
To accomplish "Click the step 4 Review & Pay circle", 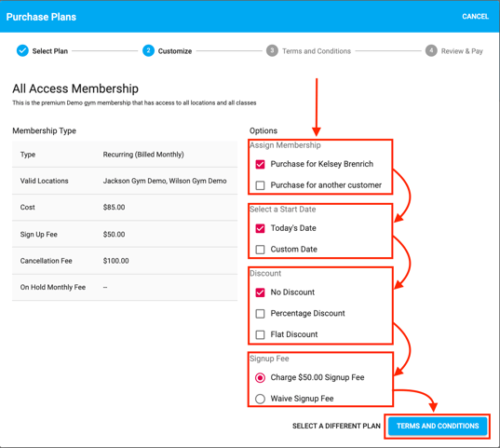I will click(x=431, y=50).
